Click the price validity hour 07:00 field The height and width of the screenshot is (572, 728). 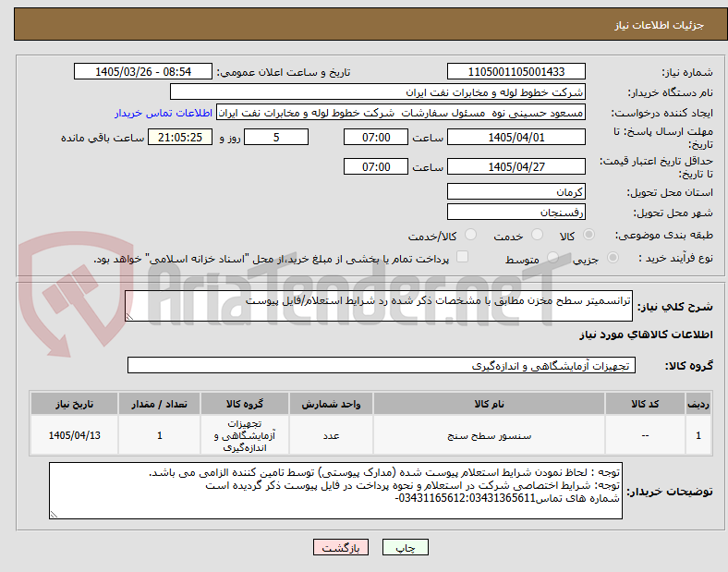(x=376, y=166)
